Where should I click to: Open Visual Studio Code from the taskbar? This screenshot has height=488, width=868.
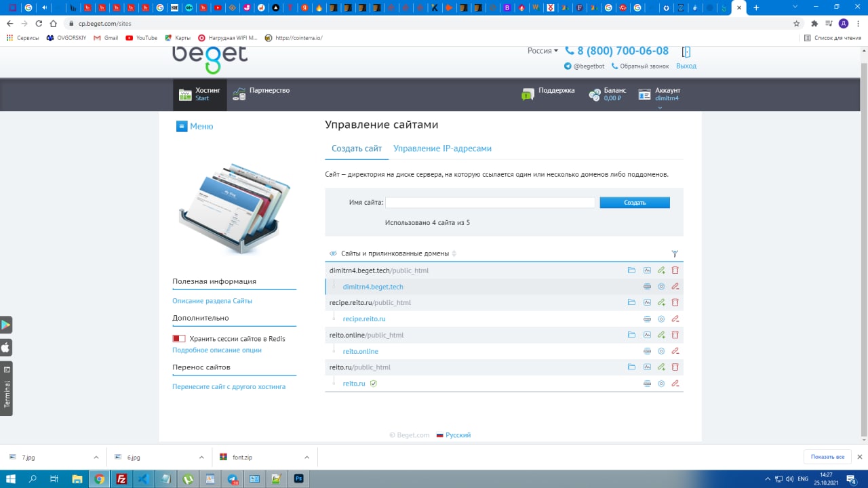pyautogui.click(x=143, y=479)
